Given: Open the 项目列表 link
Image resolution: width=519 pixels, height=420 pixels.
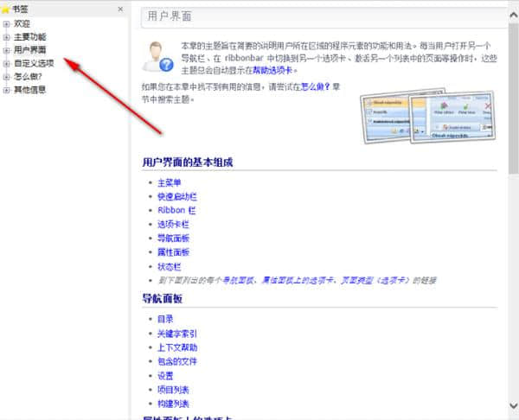Looking at the screenshot, I should (x=173, y=389).
